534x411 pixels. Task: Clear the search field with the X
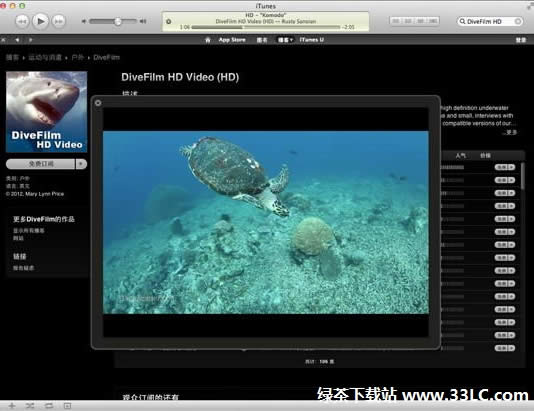(x=518, y=21)
